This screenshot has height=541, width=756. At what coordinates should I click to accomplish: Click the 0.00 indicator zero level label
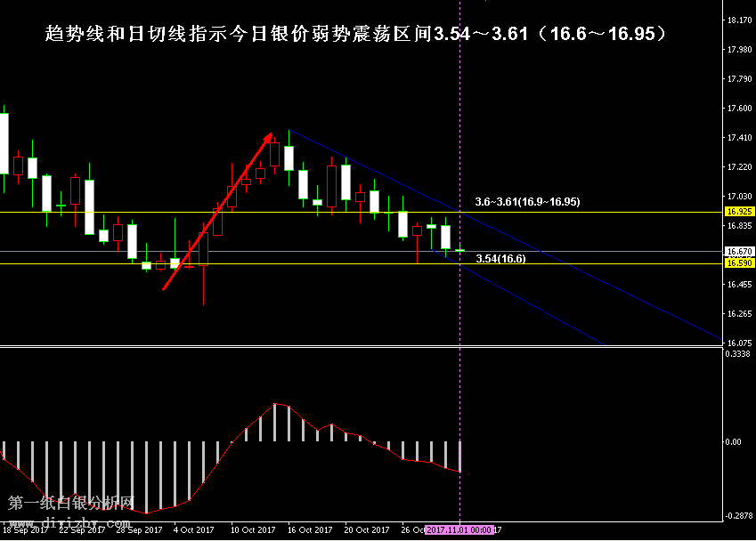[x=733, y=441]
